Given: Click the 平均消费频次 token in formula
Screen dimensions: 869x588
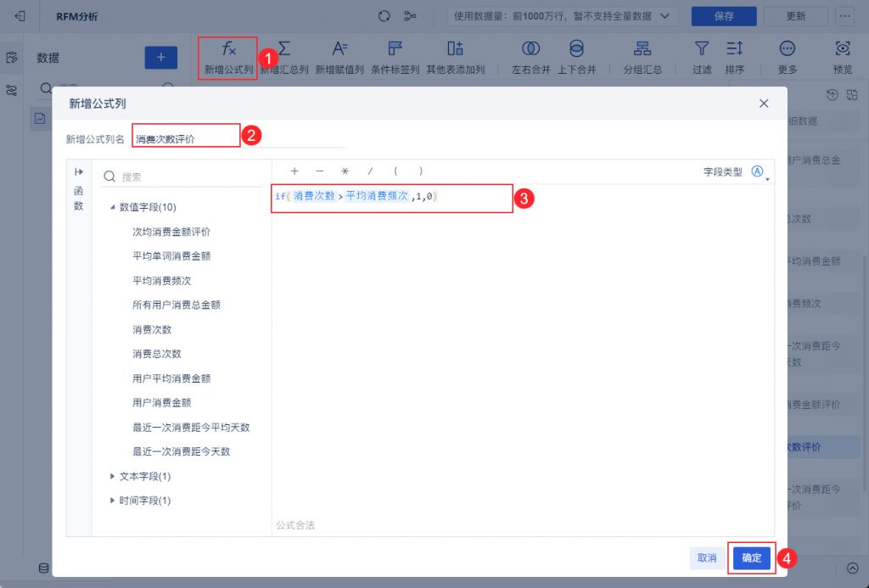Looking at the screenshot, I should tap(377, 196).
